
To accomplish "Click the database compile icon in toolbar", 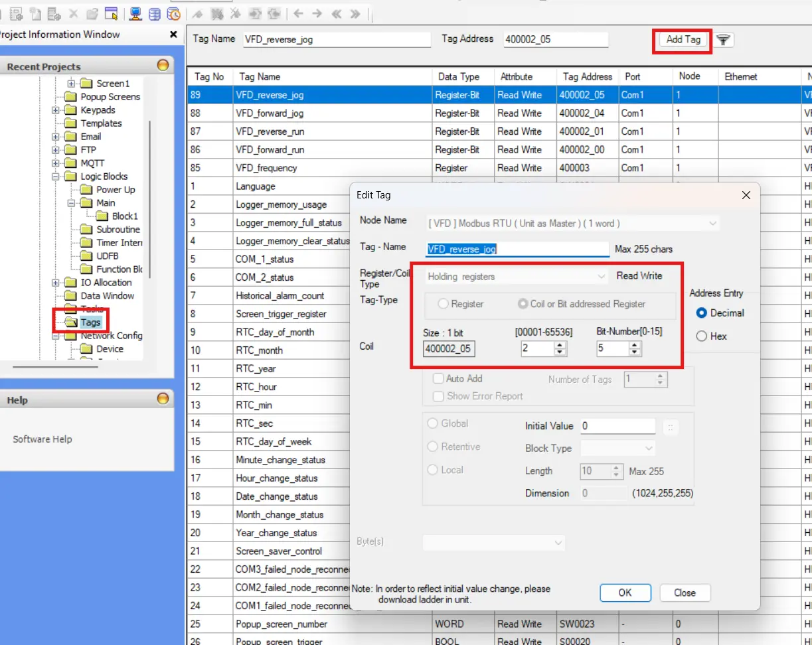I will (153, 13).
